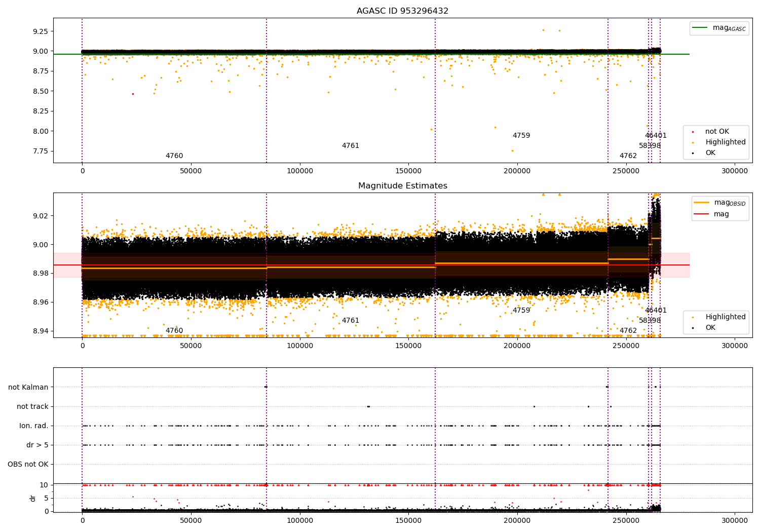Viewport: 760px width, 532px height.
Task: Click tick label 5 on dr axis
Action: [x=46, y=499]
